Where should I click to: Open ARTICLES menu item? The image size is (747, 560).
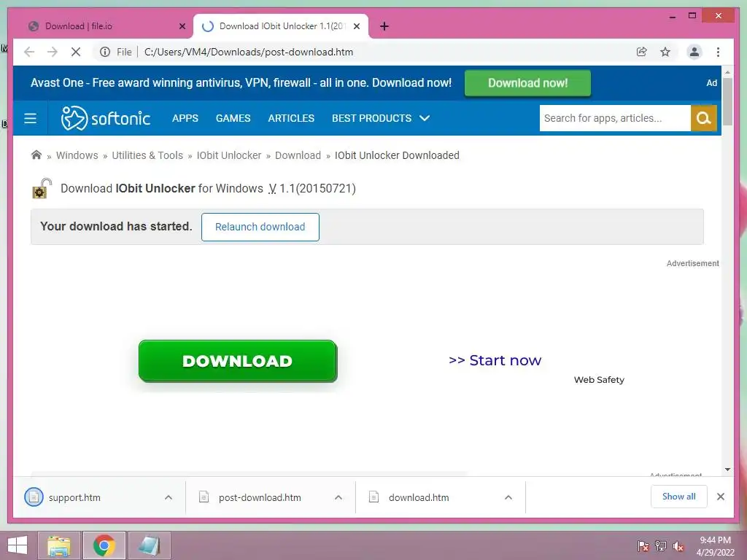(x=291, y=118)
